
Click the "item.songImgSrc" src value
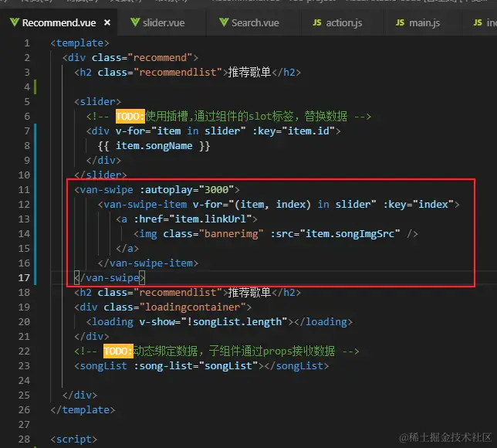pos(350,234)
